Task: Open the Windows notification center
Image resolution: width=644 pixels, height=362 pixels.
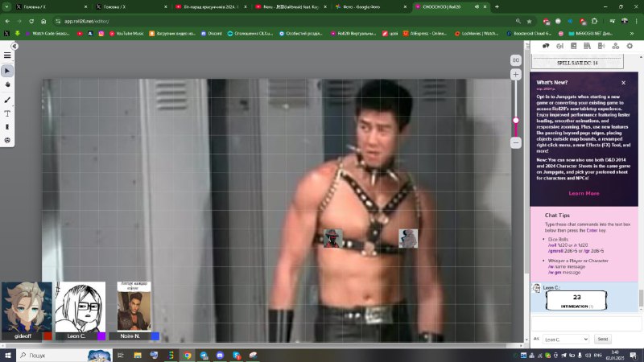Action: coord(634,355)
